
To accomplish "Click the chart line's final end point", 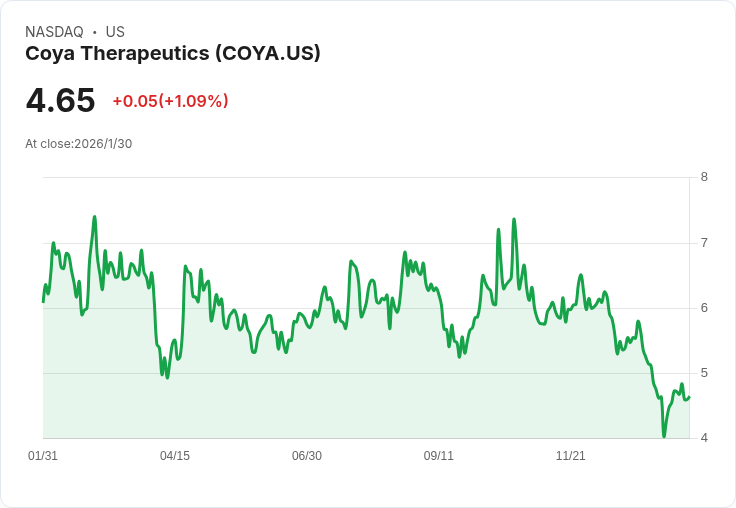I will coord(689,397).
